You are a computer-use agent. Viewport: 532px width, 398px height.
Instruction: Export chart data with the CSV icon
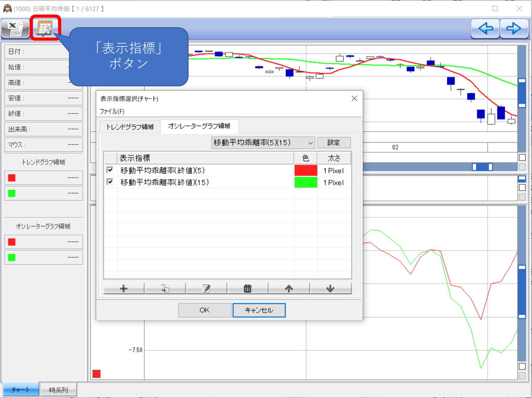15,29
